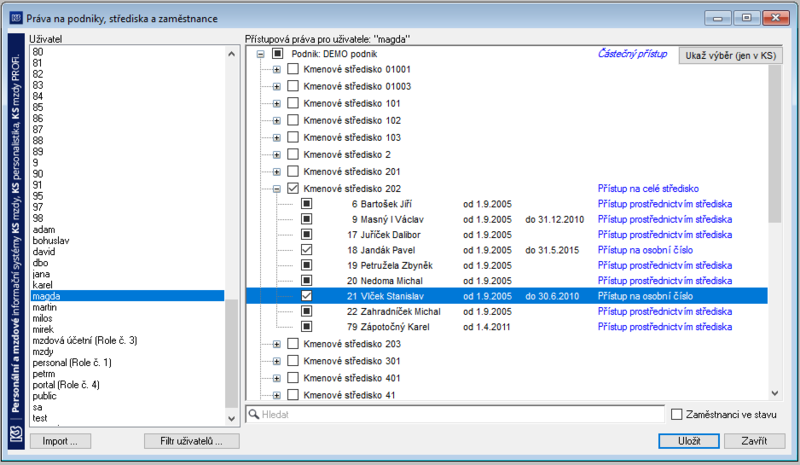Click Přístup na osobní číslo for Jandák
This screenshot has height=465, width=800.
coord(645,250)
